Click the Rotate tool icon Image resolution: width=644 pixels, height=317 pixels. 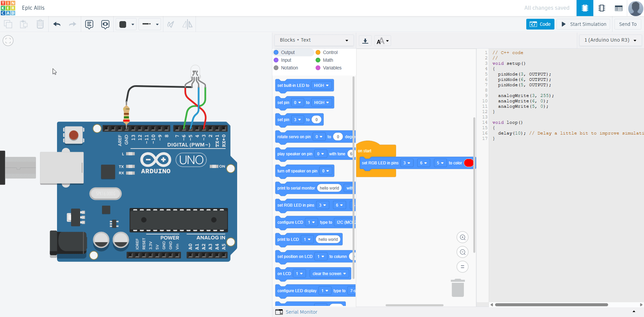(171, 24)
